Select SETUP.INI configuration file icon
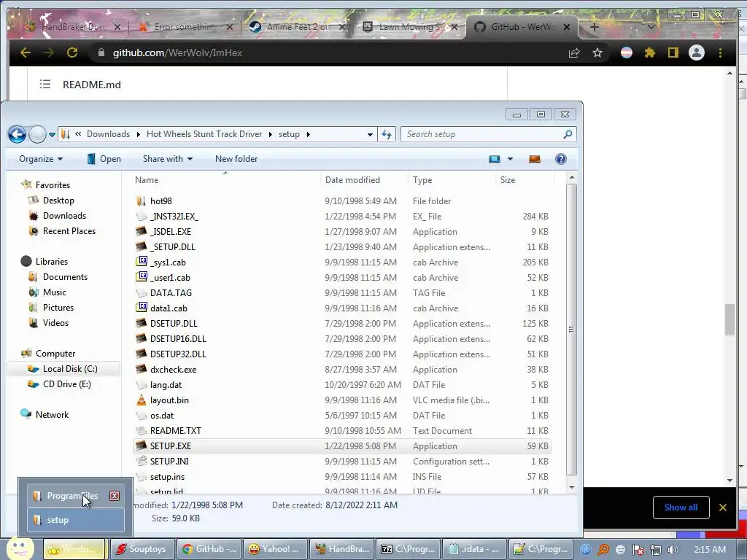 (x=141, y=461)
